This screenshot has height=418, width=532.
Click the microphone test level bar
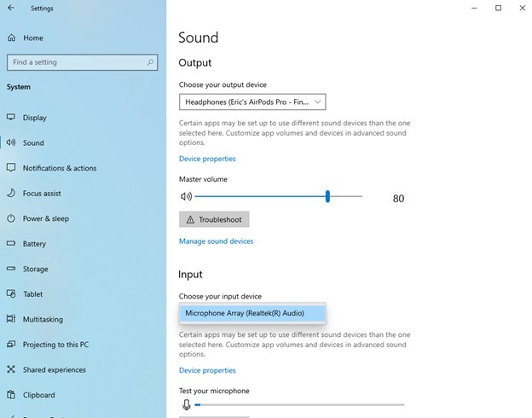299,404
